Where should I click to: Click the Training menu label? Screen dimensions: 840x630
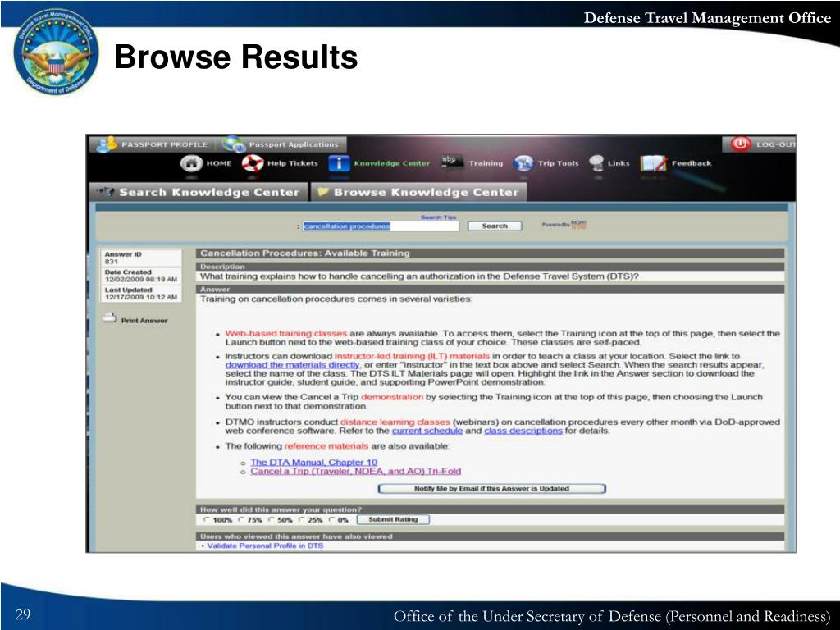pos(486,163)
